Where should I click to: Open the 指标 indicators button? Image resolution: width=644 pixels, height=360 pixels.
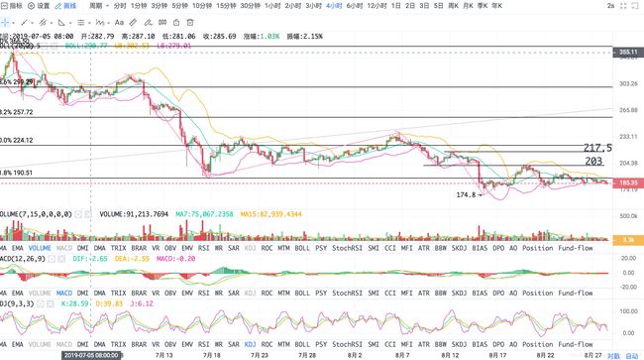tap(12, 6)
